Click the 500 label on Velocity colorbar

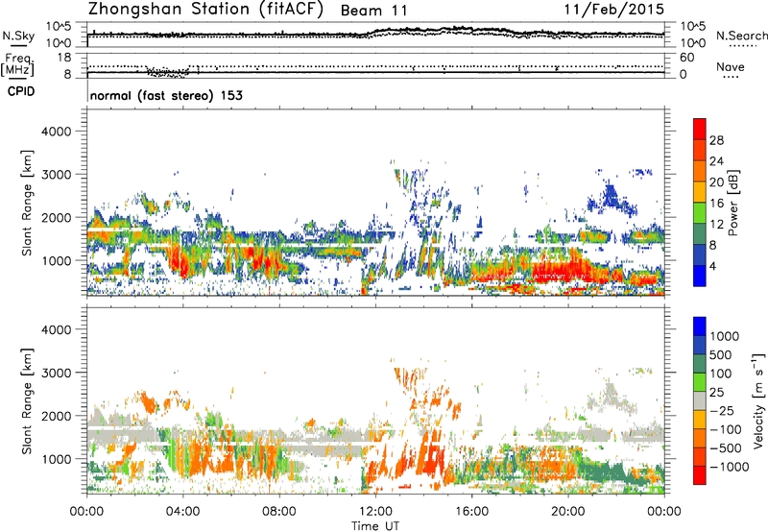point(720,354)
